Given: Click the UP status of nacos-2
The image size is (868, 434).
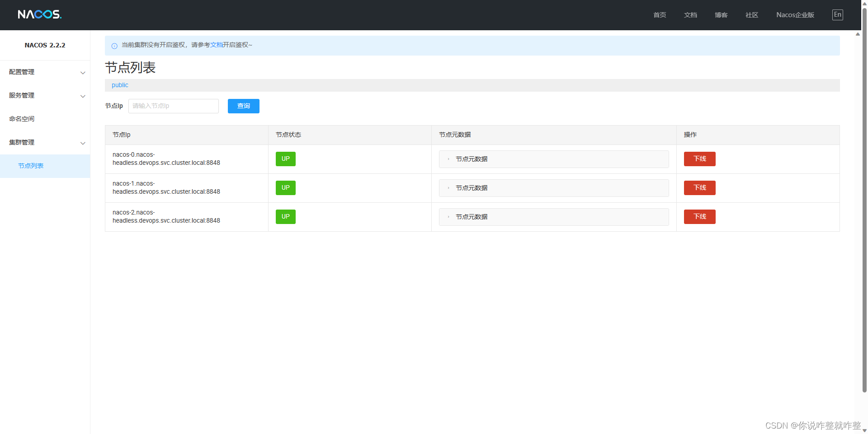Looking at the screenshot, I should click(286, 217).
